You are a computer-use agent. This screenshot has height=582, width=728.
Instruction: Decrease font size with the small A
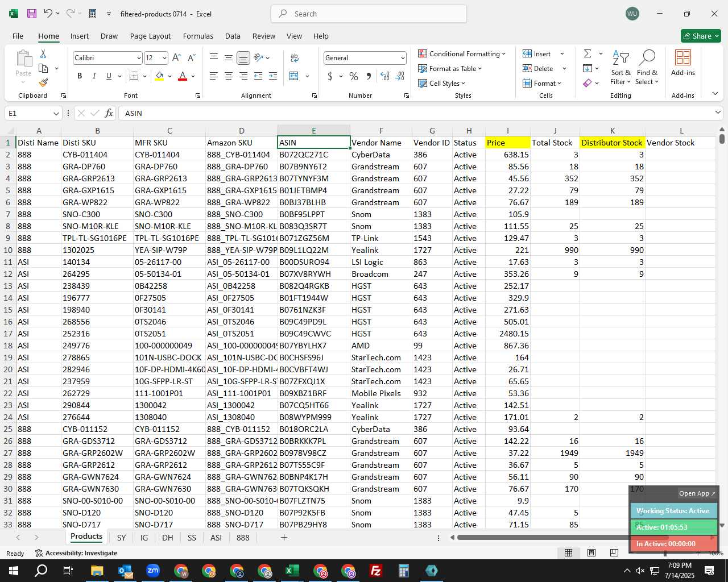coord(191,58)
